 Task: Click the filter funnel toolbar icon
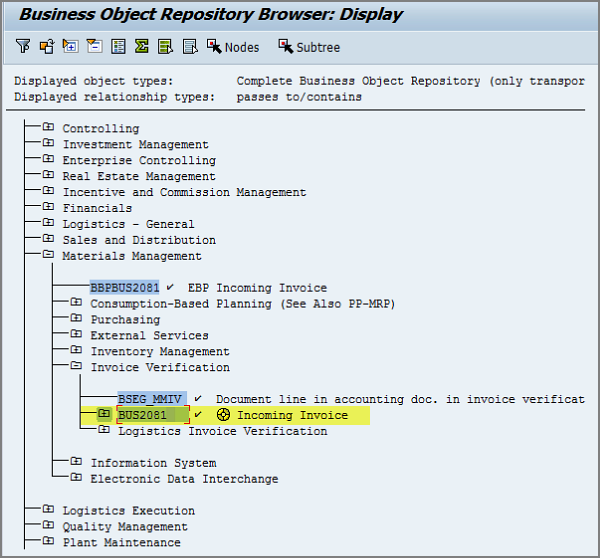(x=23, y=47)
